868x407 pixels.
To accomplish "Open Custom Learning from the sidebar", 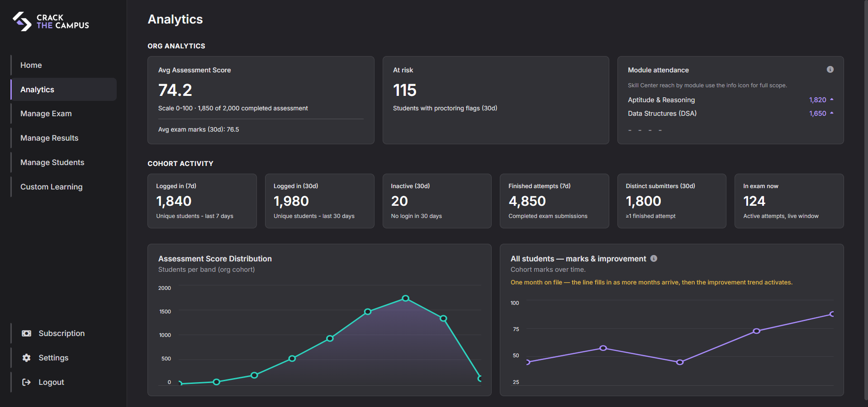I will tap(51, 186).
